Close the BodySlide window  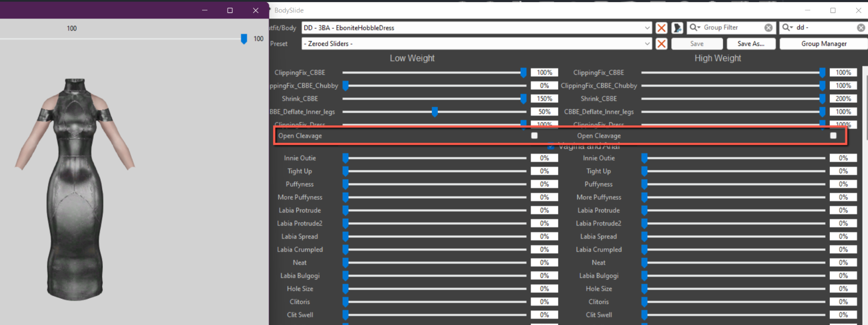858,10
